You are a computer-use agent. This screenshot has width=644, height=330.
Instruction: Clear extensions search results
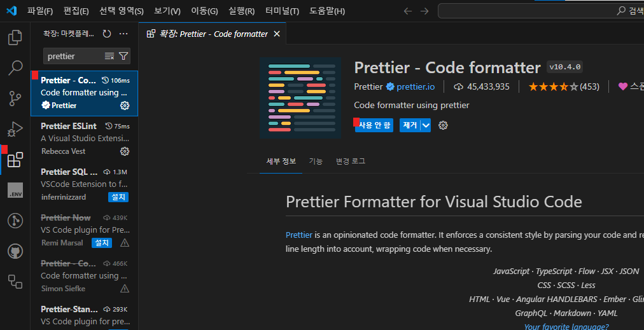[x=109, y=56]
